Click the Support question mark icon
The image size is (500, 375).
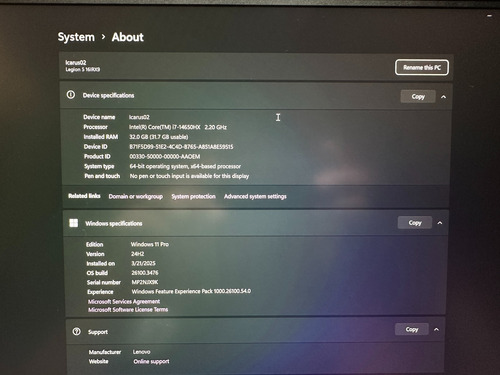(76, 331)
